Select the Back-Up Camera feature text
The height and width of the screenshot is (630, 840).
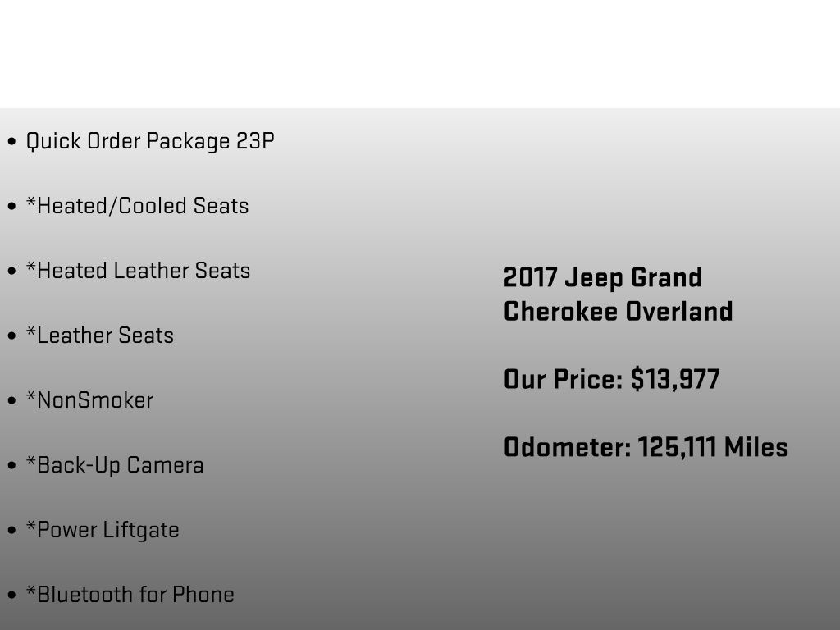coord(115,465)
